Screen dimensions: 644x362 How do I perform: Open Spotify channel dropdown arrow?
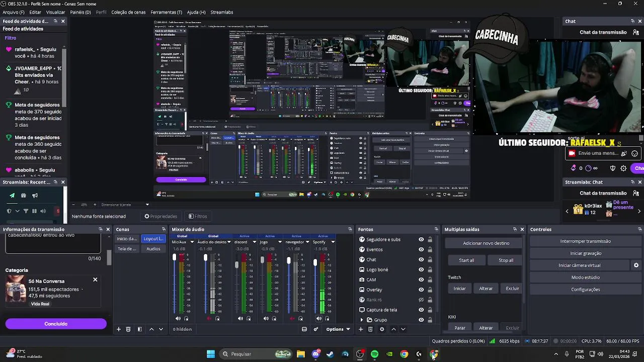click(x=333, y=242)
